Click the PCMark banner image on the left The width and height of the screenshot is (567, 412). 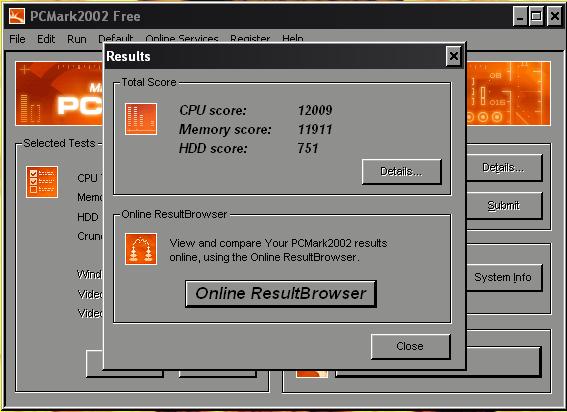[x=59, y=94]
